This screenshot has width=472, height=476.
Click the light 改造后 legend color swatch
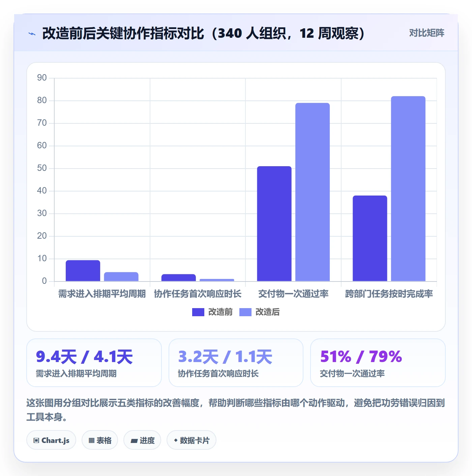245,312
